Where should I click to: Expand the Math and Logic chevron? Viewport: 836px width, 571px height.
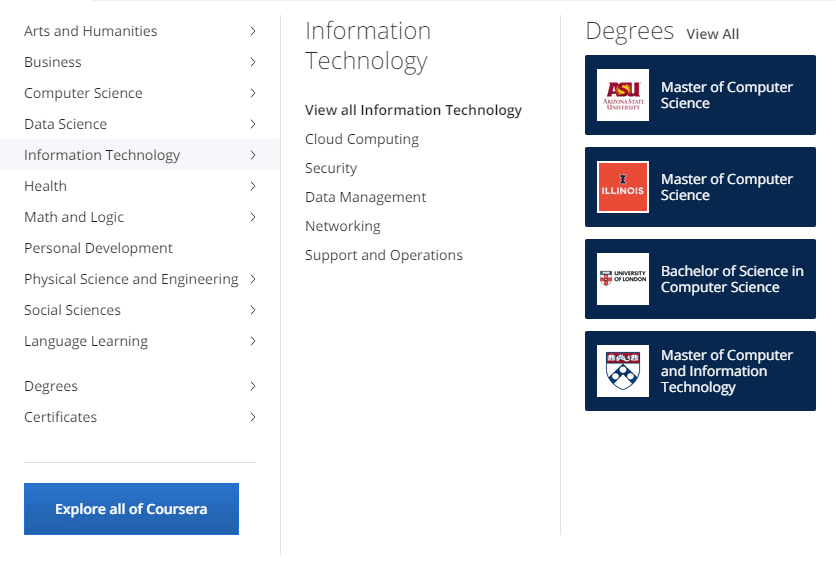click(253, 216)
